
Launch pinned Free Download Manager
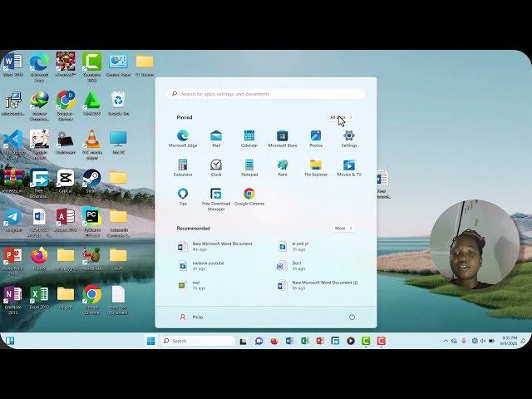tap(216, 199)
